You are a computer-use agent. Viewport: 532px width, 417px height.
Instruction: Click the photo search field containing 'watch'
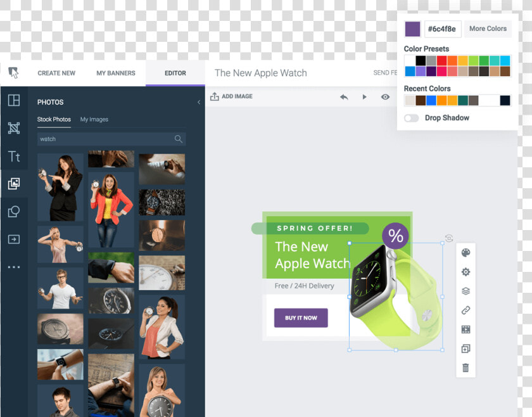(111, 139)
